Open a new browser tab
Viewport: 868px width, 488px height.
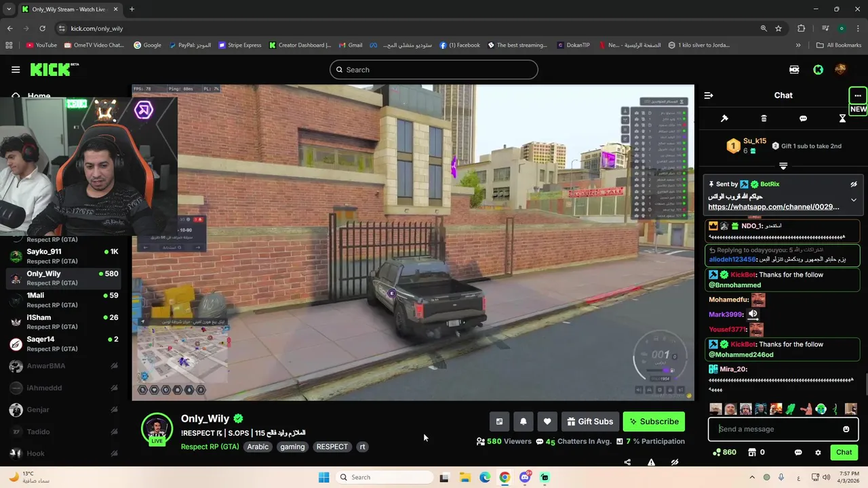[x=132, y=9]
